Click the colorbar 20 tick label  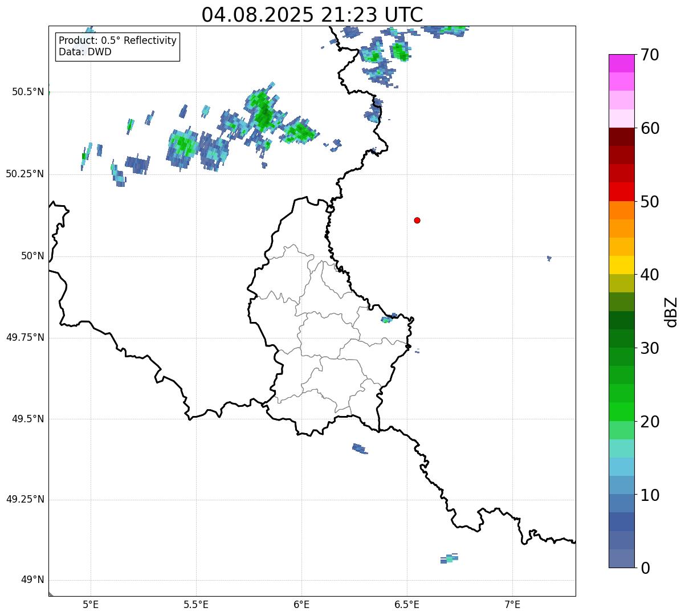tap(650, 422)
